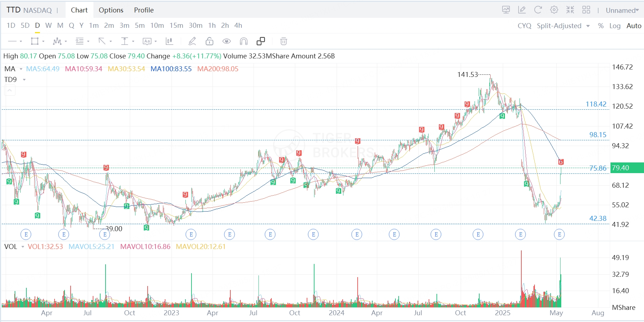Click the rightmost earnings E marker

[x=559, y=234]
